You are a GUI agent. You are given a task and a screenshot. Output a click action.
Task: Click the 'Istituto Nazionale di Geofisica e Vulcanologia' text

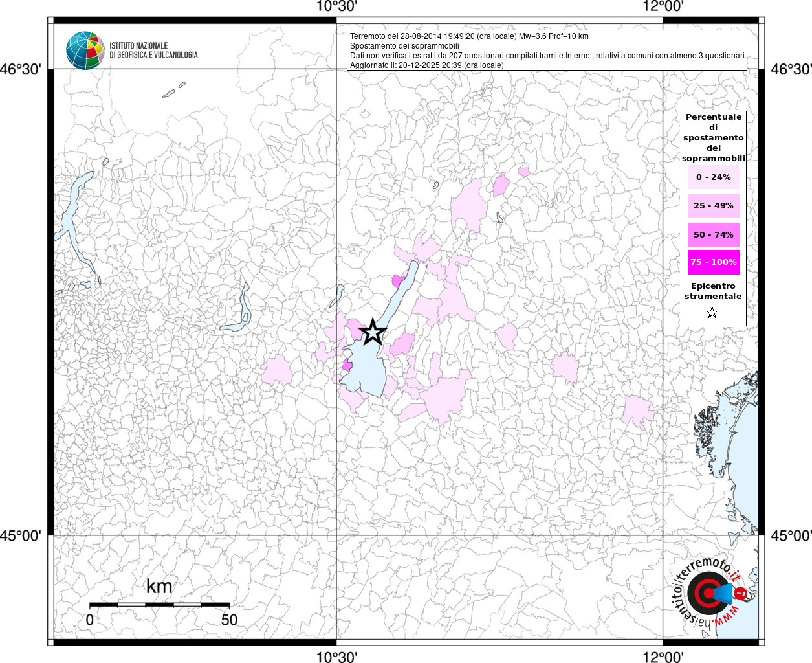[x=153, y=51]
